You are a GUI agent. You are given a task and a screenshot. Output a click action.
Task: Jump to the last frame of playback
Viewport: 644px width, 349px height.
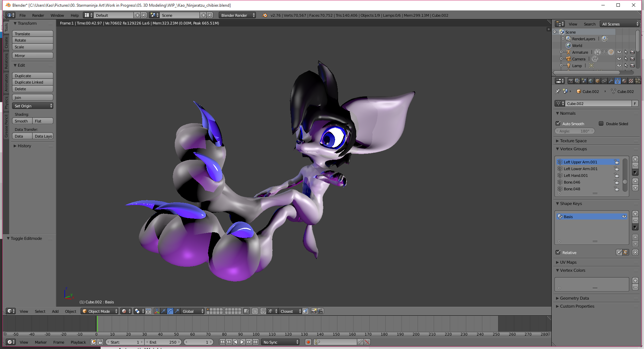[x=256, y=342]
